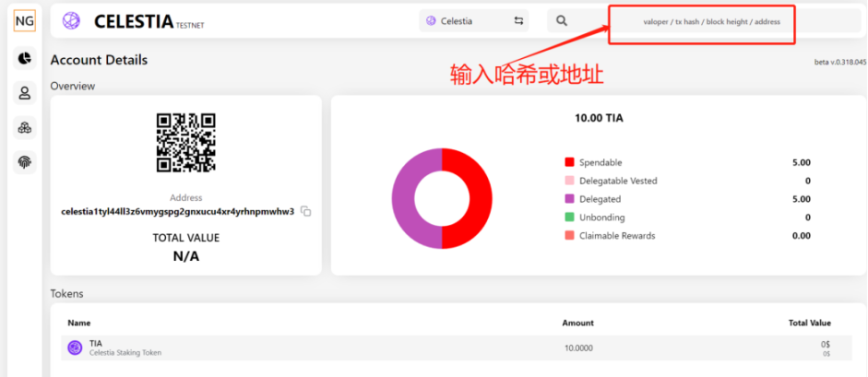Click the Unbonding green legend swatch
Screen dimensions: 868x377
pos(569,218)
